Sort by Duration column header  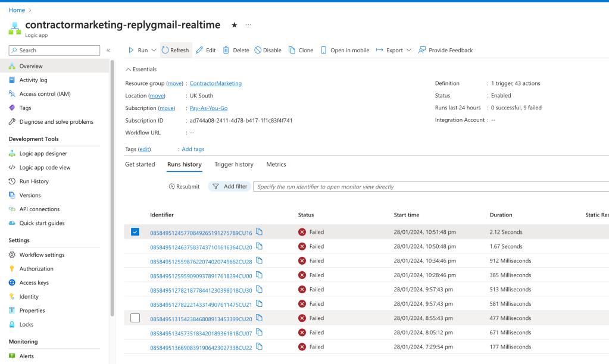(x=501, y=215)
